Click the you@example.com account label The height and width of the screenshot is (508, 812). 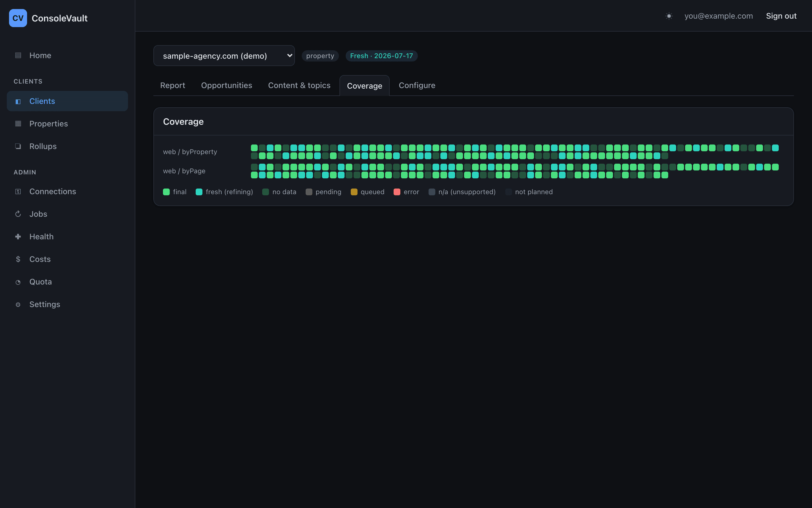pyautogui.click(x=718, y=16)
